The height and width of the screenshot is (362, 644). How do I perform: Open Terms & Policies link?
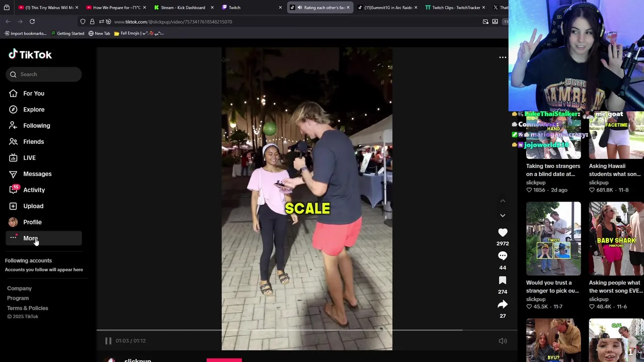click(28, 308)
